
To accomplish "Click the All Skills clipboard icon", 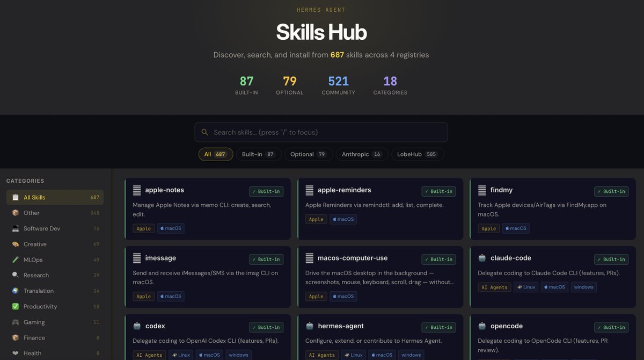I will 16,197.
